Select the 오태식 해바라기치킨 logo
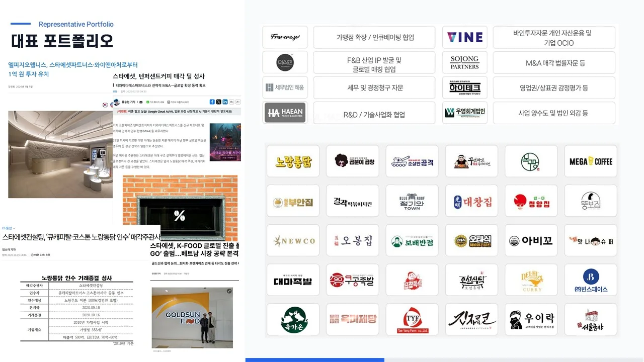 (x=471, y=240)
